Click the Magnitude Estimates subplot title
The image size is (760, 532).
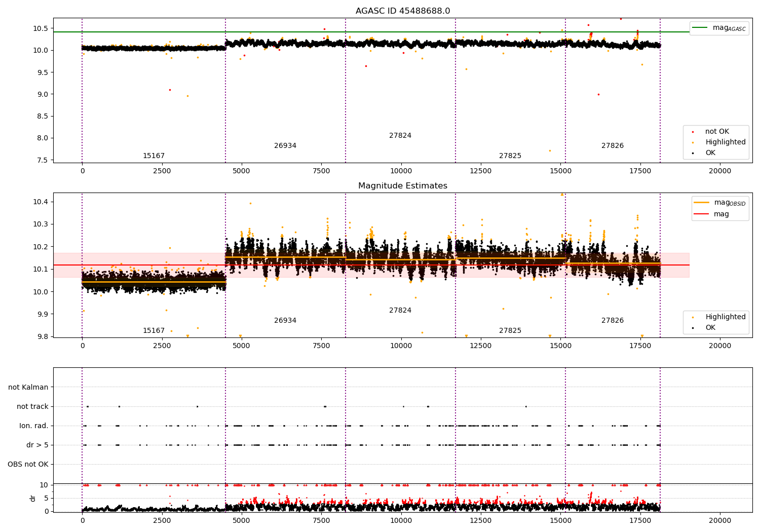pyautogui.click(x=403, y=186)
